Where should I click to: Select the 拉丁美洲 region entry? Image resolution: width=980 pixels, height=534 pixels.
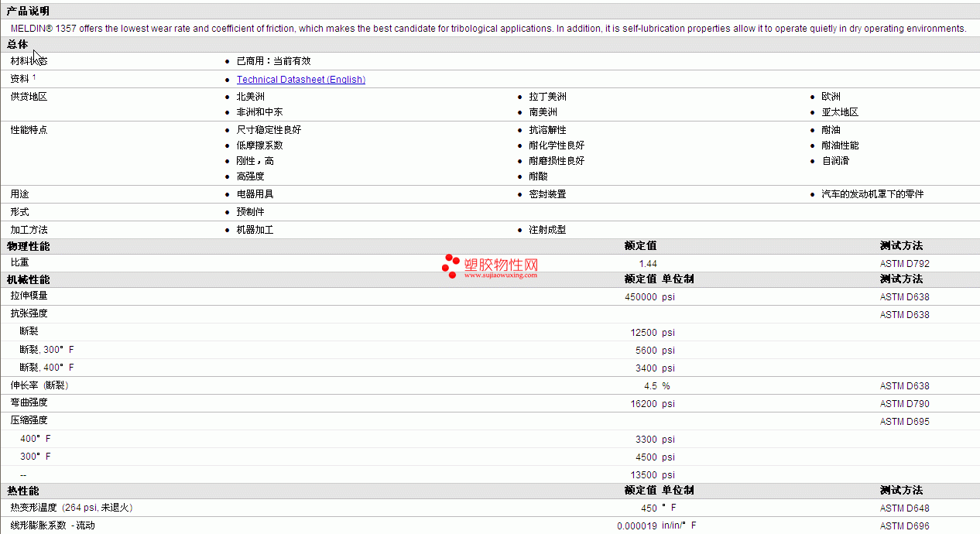pos(547,97)
